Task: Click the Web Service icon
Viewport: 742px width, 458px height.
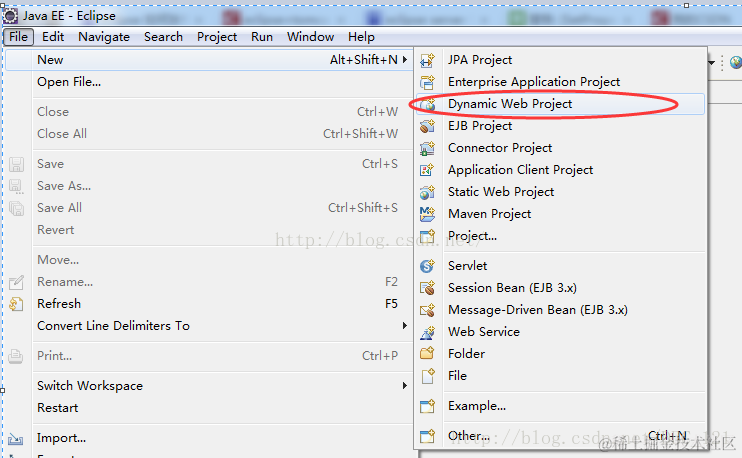Action: [427, 332]
